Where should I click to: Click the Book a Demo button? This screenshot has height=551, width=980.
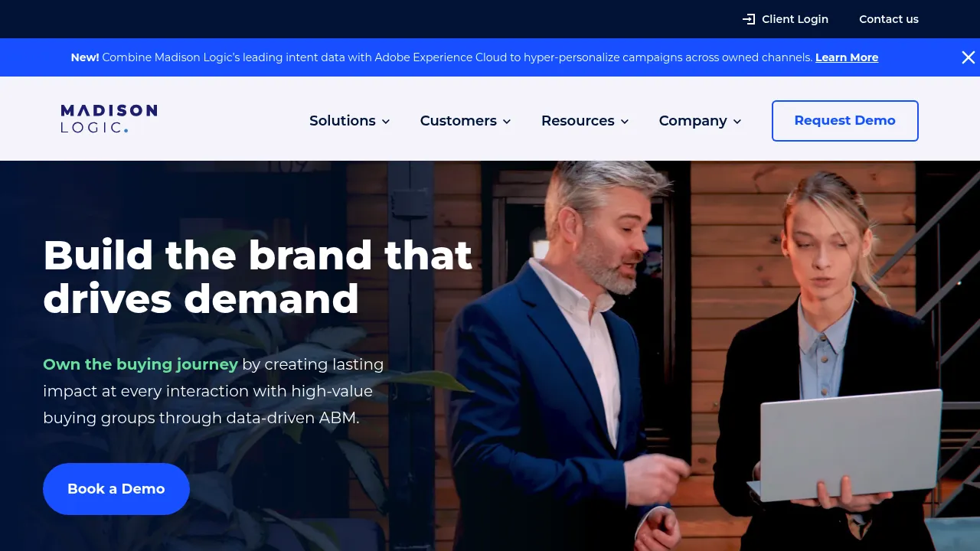click(116, 489)
